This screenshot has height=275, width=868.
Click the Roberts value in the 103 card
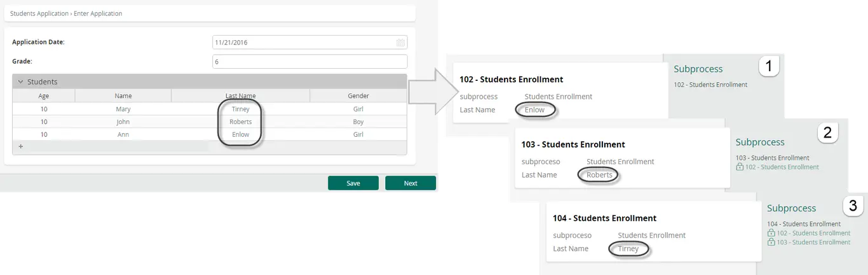[x=599, y=175]
